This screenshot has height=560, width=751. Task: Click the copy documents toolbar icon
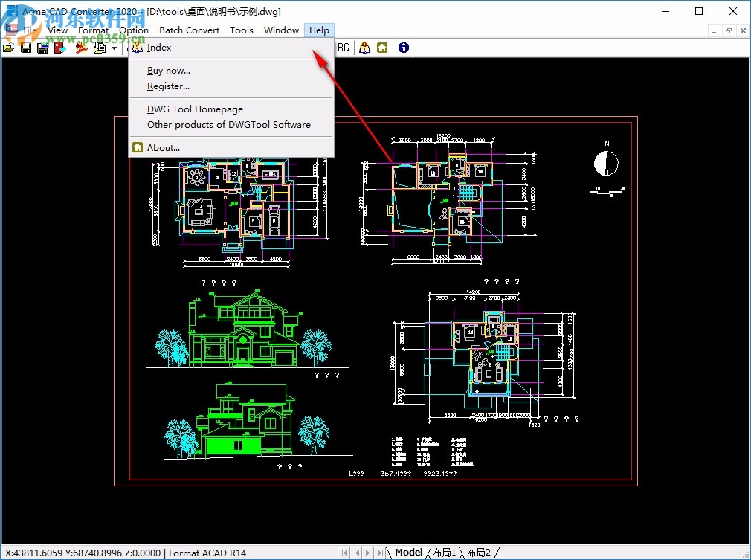99,48
